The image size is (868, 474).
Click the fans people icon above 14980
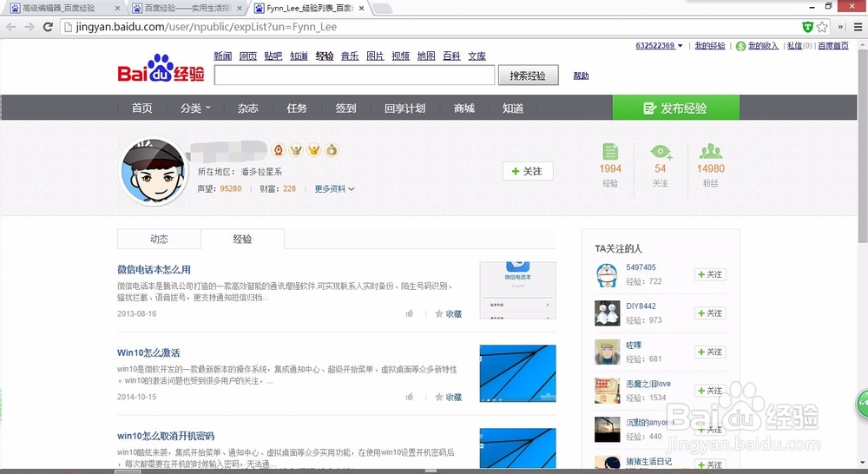click(711, 150)
